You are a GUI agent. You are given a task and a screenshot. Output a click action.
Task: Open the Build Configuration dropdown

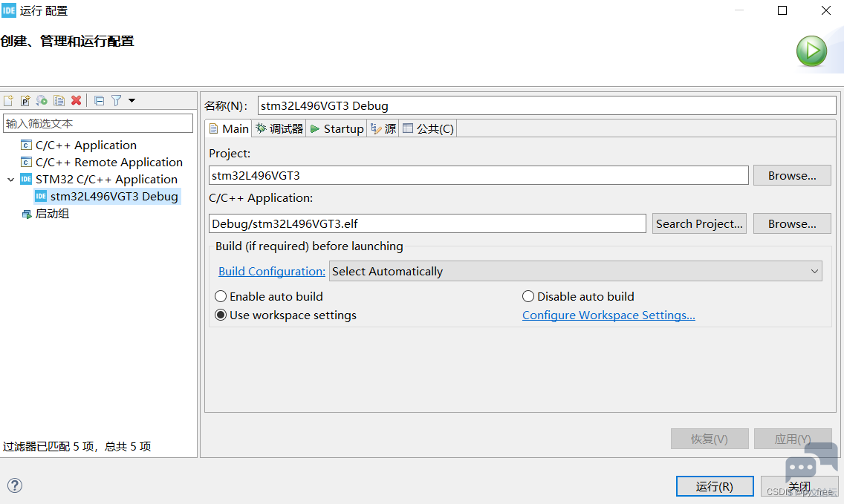[x=576, y=271]
